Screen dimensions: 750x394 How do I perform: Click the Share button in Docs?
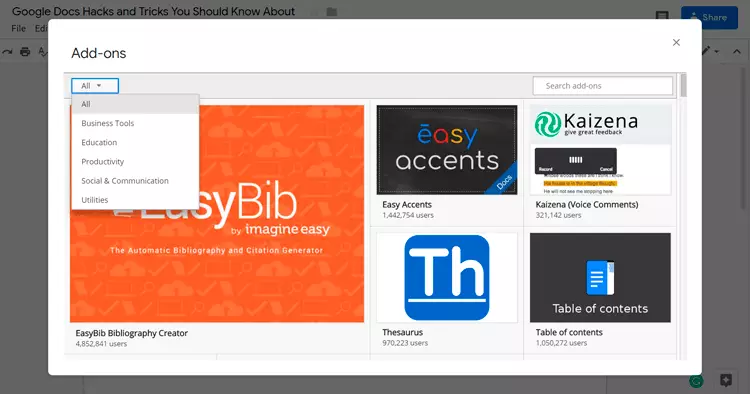[x=709, y=18]
